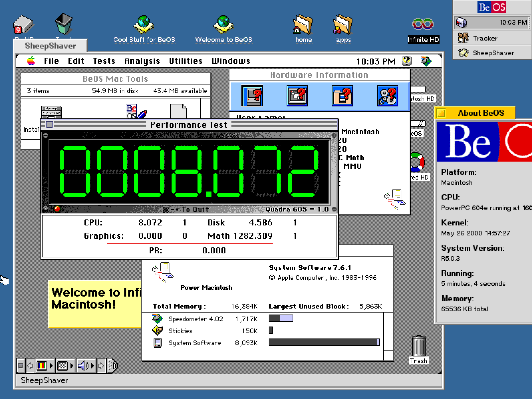Open Welcome to BeOS desktop icon

pyautogui.click(x=224, y=29)
